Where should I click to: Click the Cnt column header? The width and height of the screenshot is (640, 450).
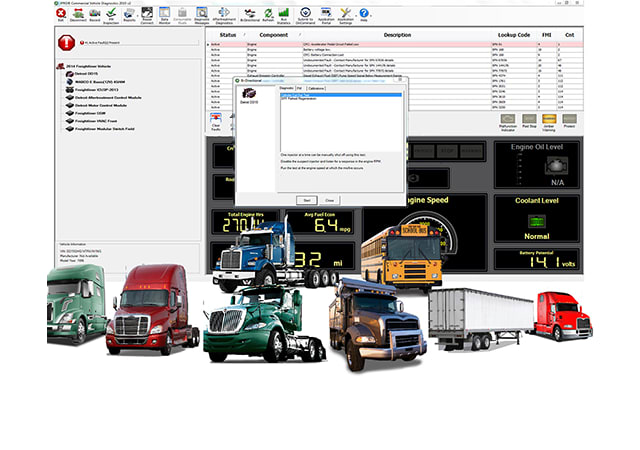pyautogui.click(x=569, y=35)
